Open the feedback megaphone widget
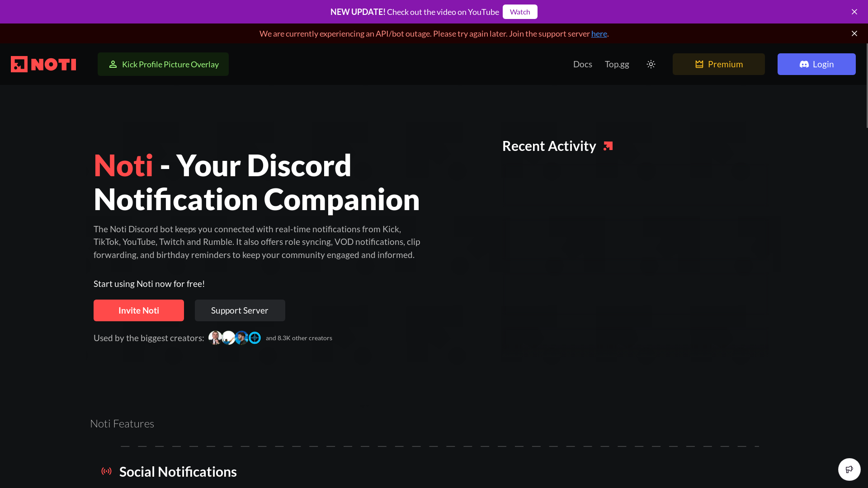The width and height of the screenshot is (868, 488). [849, 469]
